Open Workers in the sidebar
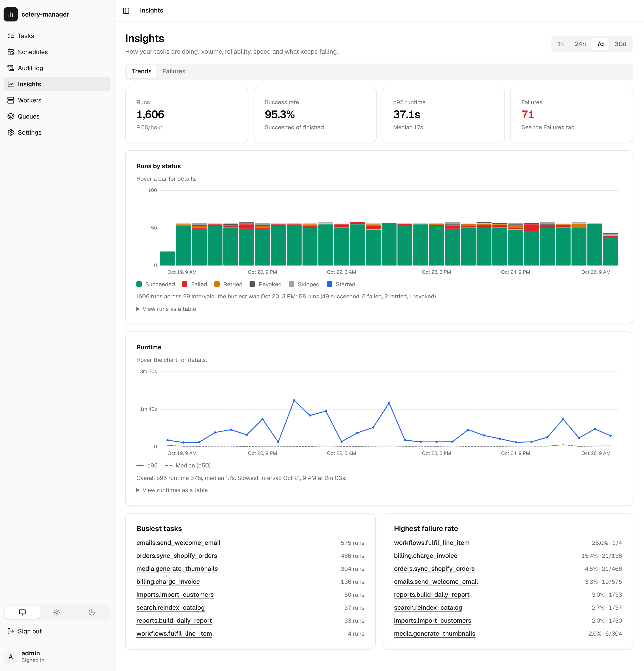The height and width of the screenshot is (671, 644). click(x=57, y=100)
